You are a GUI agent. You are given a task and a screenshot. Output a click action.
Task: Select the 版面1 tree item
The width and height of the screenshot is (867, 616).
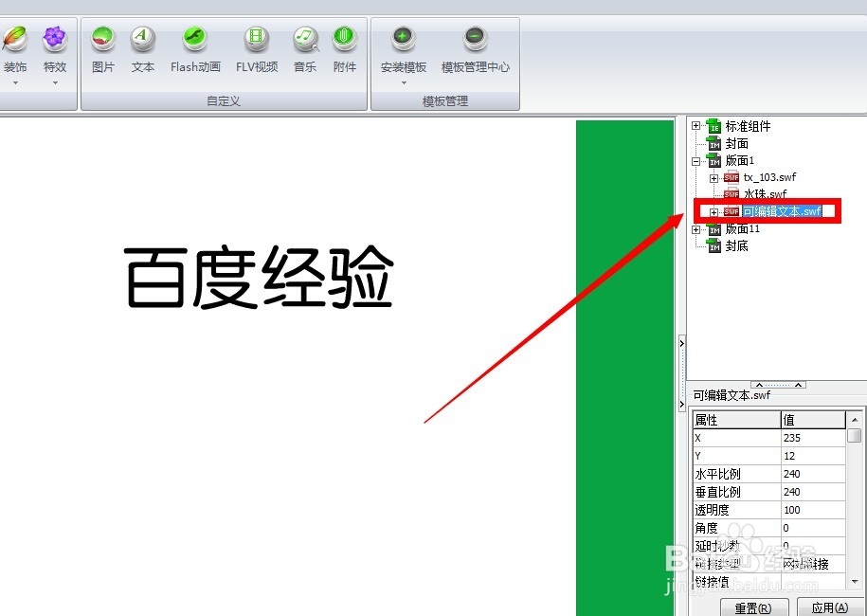pyautogui.click(x=740, y=161)
